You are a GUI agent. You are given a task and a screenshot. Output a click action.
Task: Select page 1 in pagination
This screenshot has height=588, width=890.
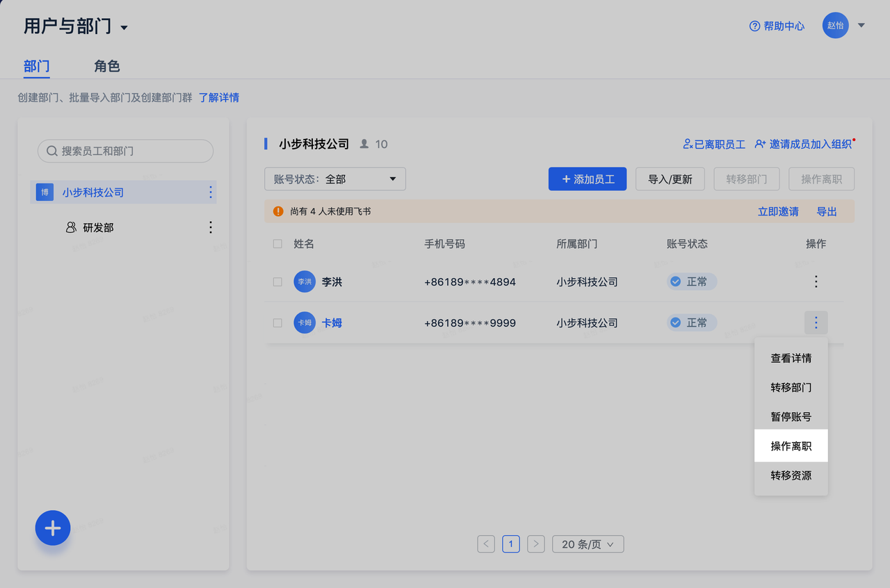[511, 544]
